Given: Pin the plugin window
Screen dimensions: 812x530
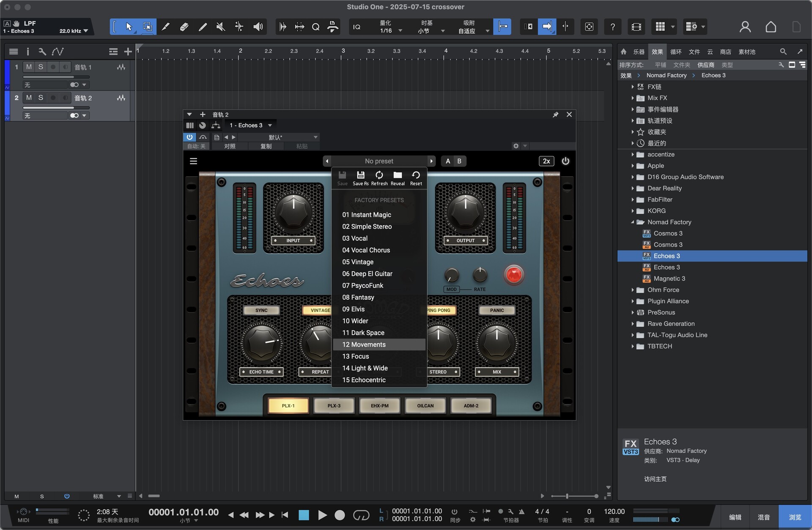Looking at the screenshot, I should (x=555, y=115).
